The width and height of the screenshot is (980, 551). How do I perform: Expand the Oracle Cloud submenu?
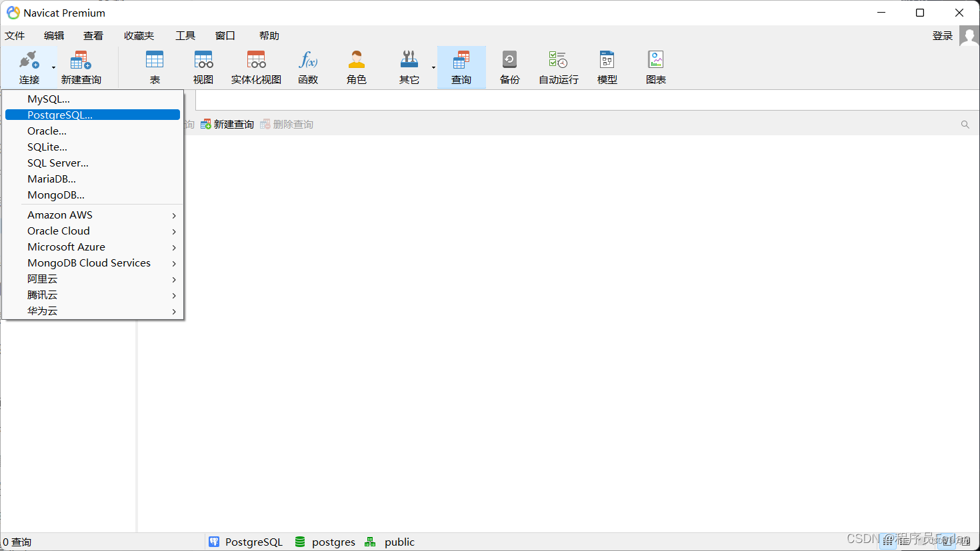coord(93,231)
